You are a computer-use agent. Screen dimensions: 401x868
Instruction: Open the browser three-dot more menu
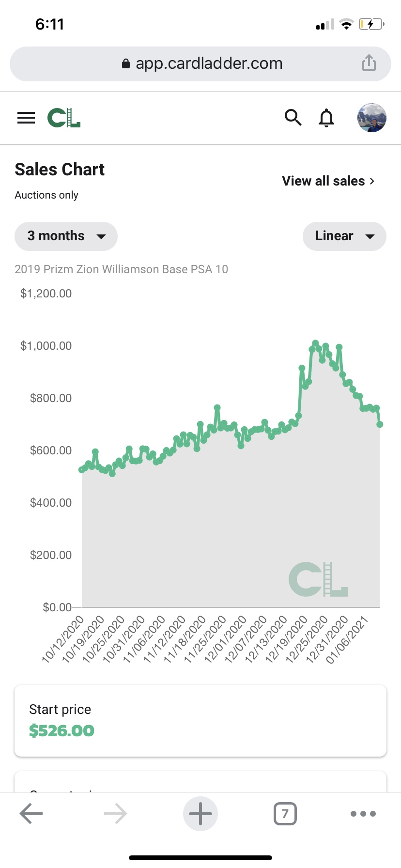coord(363,814)
